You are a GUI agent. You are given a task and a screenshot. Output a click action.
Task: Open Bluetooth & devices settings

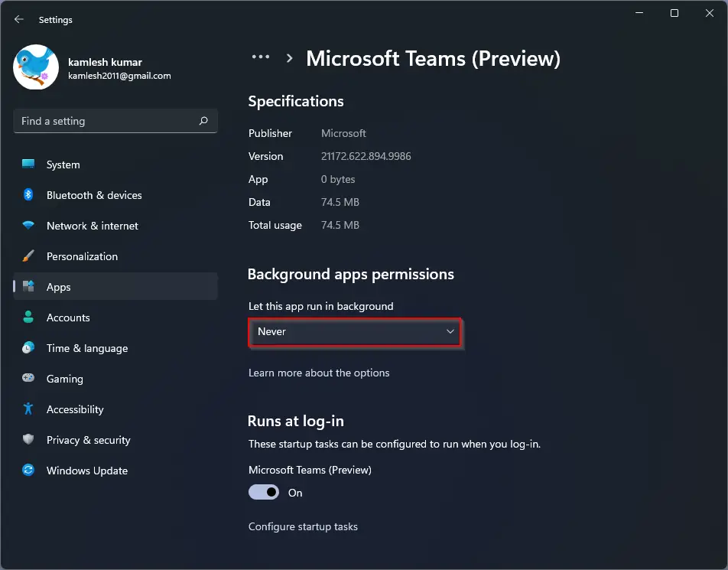pyautogui.click(x=115, y=195)
